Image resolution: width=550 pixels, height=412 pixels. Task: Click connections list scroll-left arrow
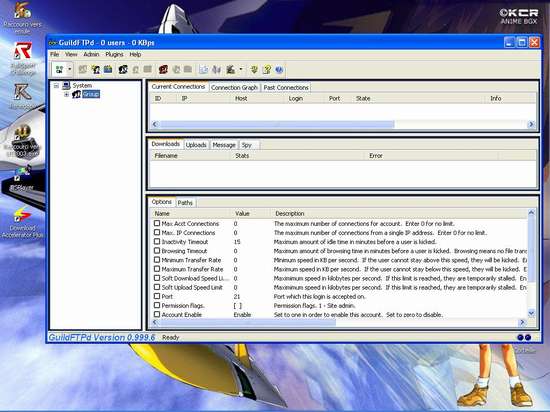click(x=155, y=124)
